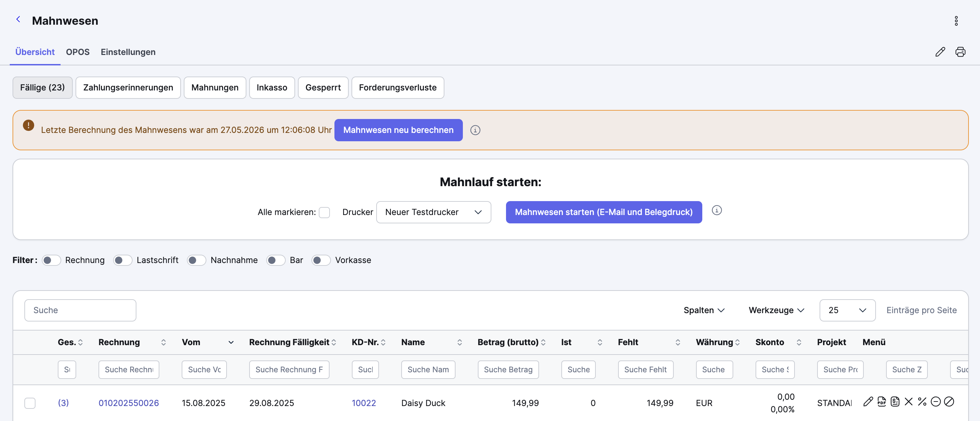Show info icon next to Mahnwesen neu berechnen

475,130
